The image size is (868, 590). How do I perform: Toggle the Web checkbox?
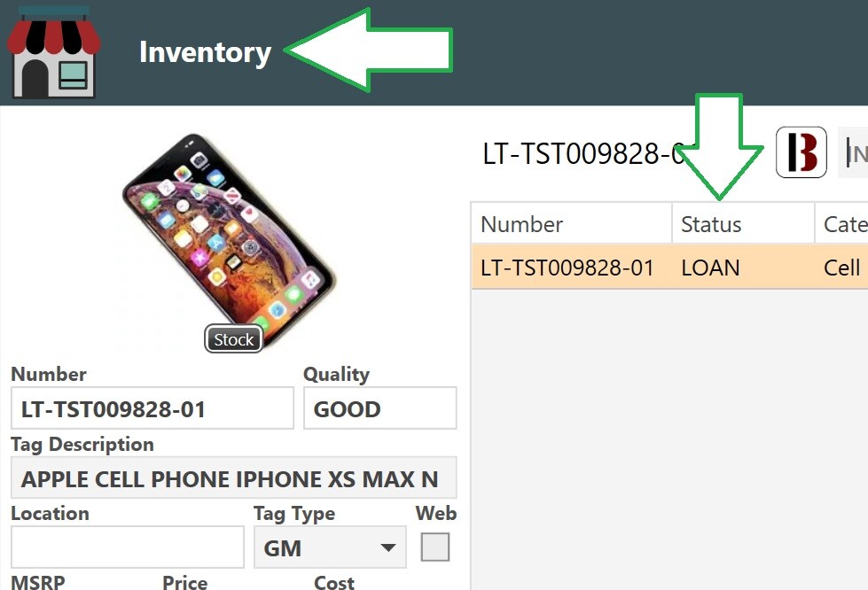(x=435, y=547)
